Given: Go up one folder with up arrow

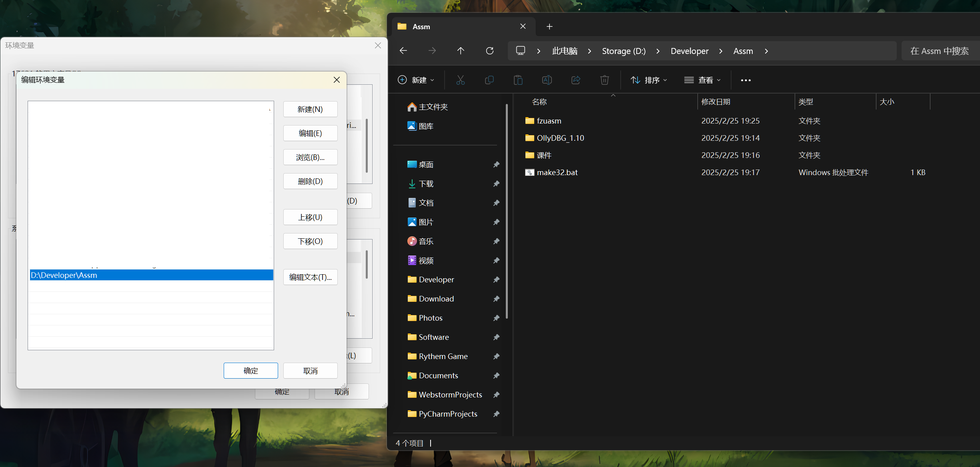Looking at the screenshot, I should tap(461, 51).
